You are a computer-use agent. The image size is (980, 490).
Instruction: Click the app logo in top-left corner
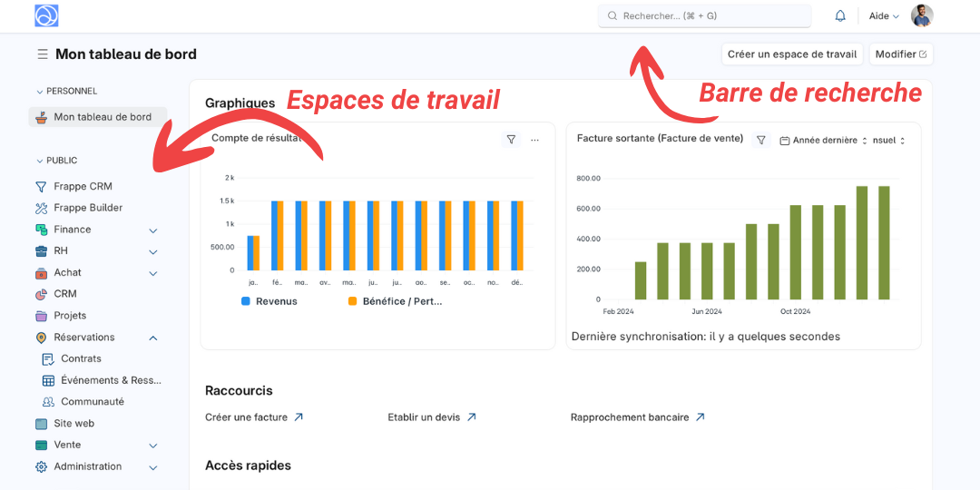[46, 15]
